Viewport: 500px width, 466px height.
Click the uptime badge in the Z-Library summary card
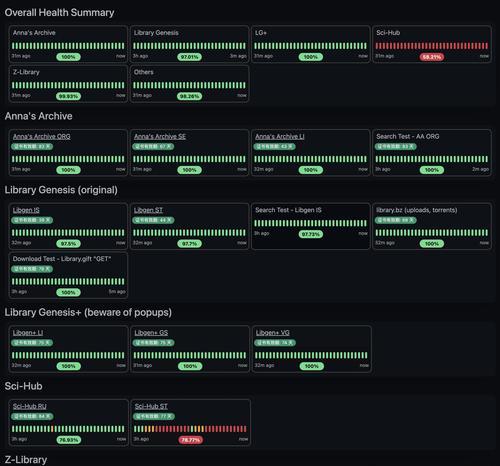click(68, 96)
